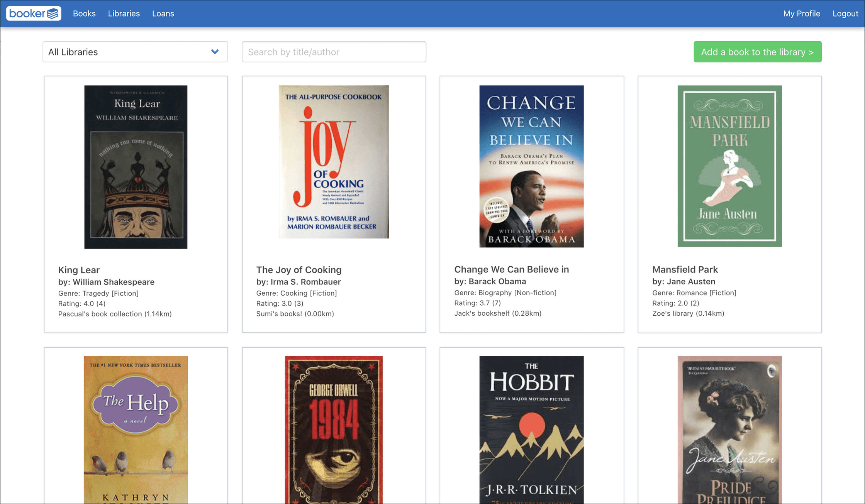Click the Mansfield Park title

coord(685,269)
